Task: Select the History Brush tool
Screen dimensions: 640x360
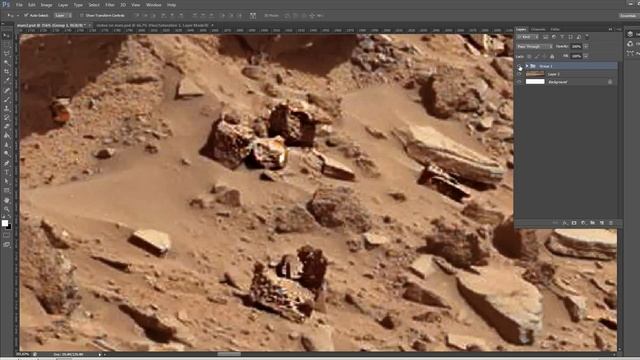Action: pos(7,118)
